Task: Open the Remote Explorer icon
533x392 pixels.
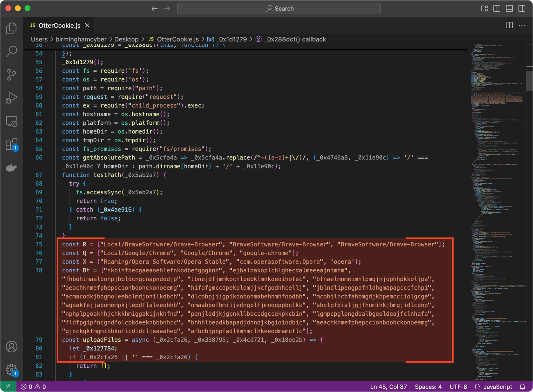Action: [x=11, y=121]
